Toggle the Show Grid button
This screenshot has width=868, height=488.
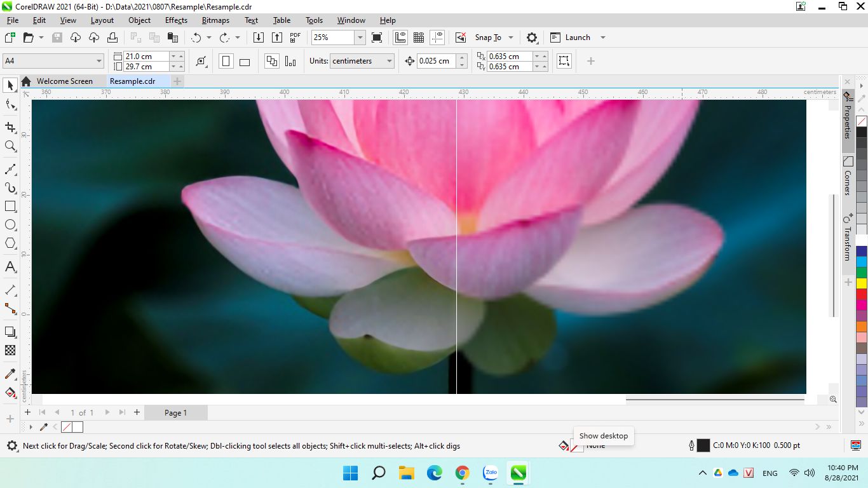[419, 37]
